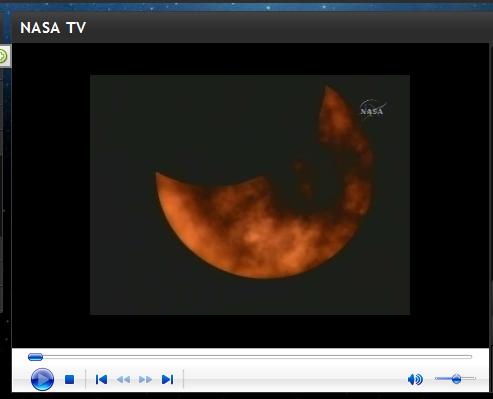Click the seek bar position handle

tap(35, 357)
